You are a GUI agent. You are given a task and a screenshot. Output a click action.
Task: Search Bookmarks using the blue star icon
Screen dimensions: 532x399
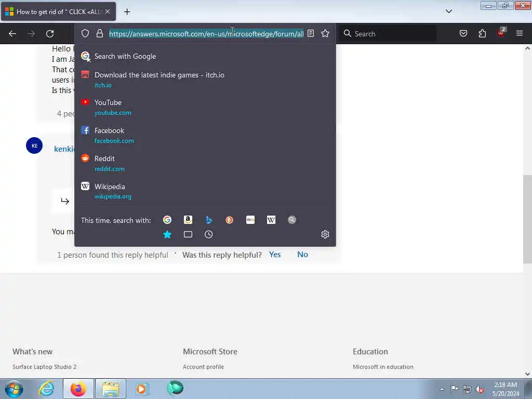pos(167,234)
